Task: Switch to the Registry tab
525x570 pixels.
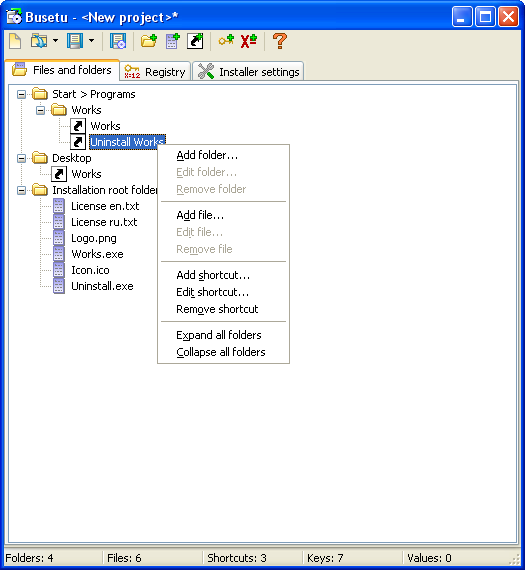Action: 155,72
